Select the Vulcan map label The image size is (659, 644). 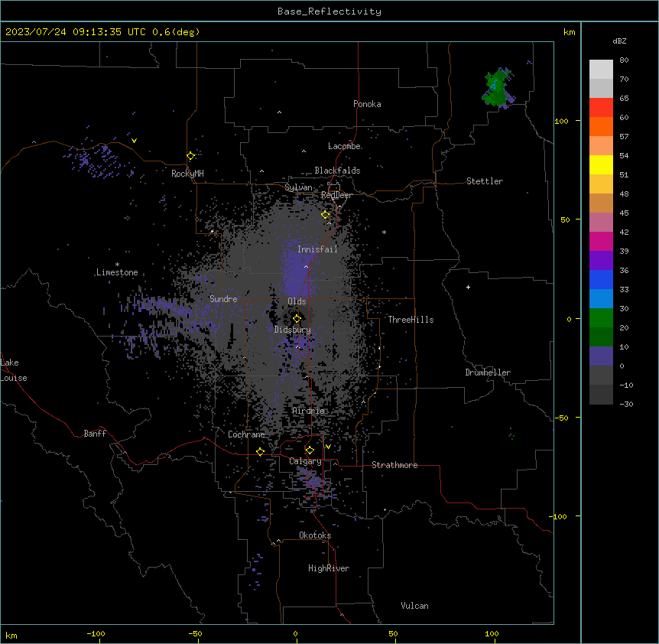pos(414,606)
